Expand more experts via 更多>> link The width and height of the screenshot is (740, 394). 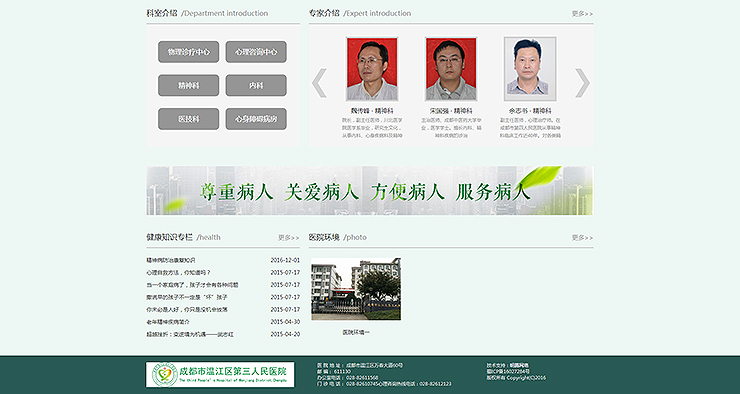coord(582,14)
